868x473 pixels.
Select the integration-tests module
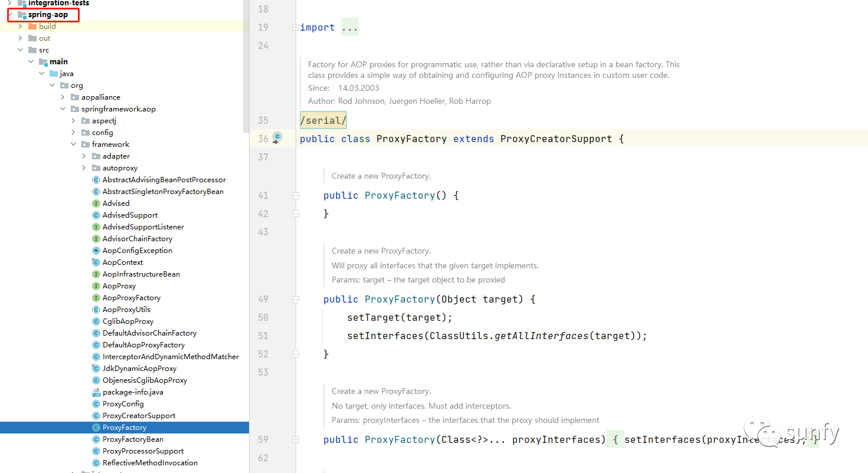(58, 4)
